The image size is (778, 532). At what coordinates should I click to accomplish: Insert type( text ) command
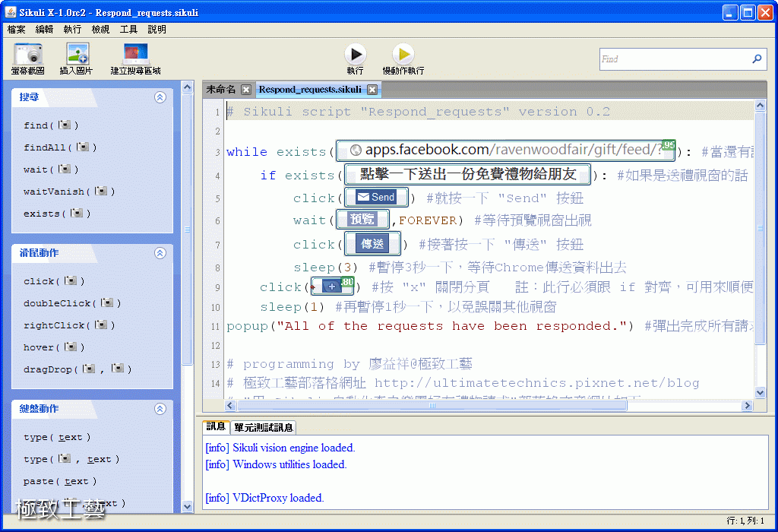coord(57,437)
